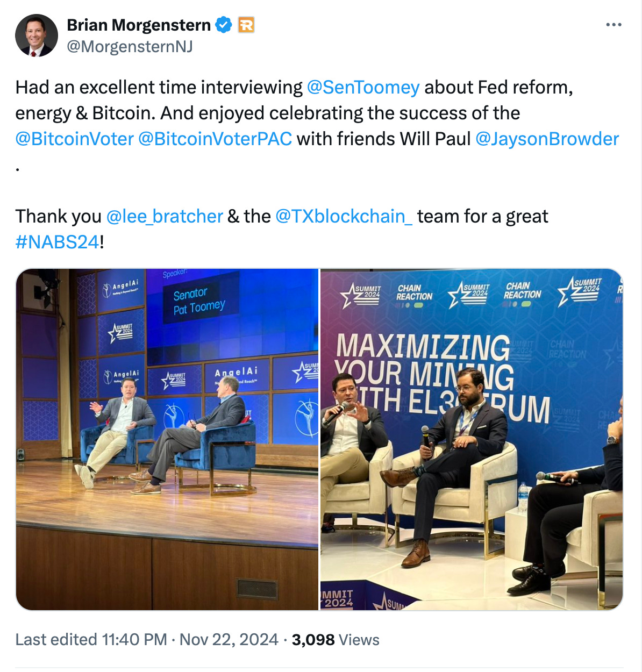The image size is (642, 672).
Task: Click the Brian Morgenstern display name
Action: pos(139,25)
